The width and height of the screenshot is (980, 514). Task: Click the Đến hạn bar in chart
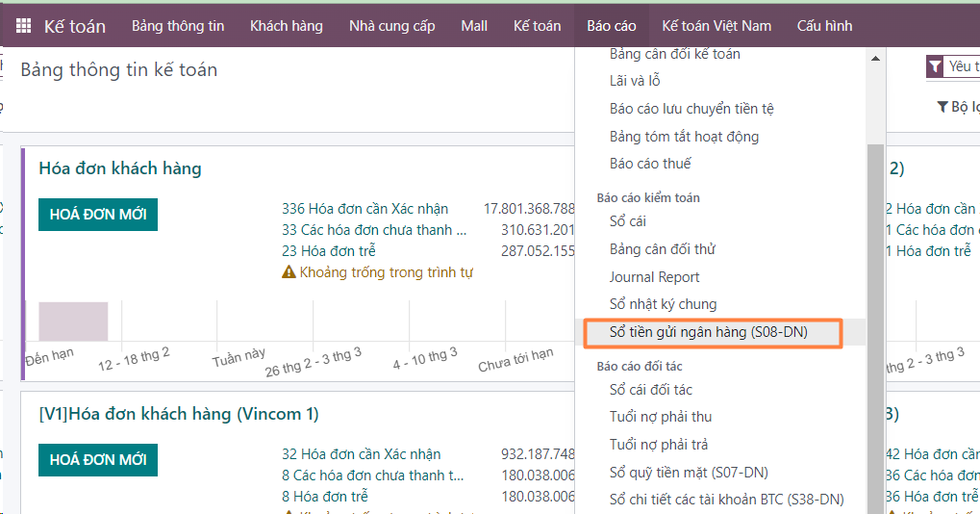pyautogui.click(x=73, y=321)
